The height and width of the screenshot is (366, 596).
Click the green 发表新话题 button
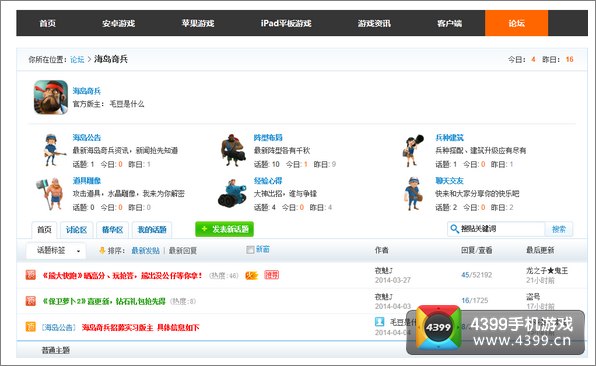click(x=224, y=229)
